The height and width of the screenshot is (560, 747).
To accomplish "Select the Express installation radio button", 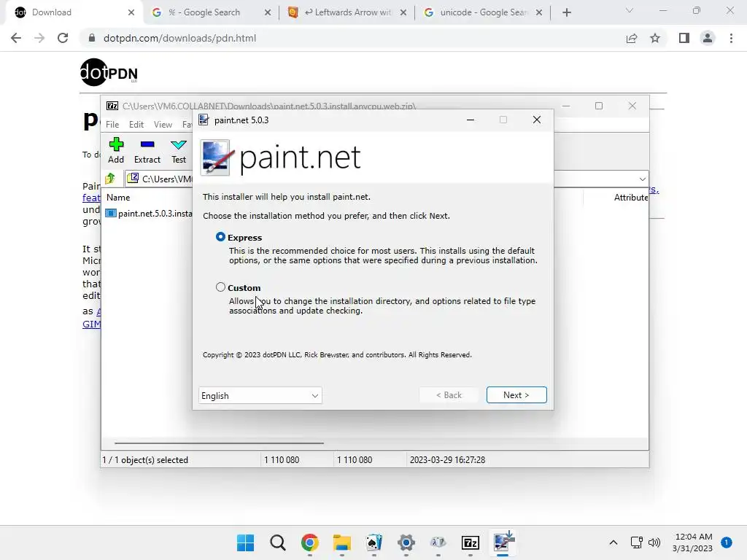I will (x=220, y=237).
